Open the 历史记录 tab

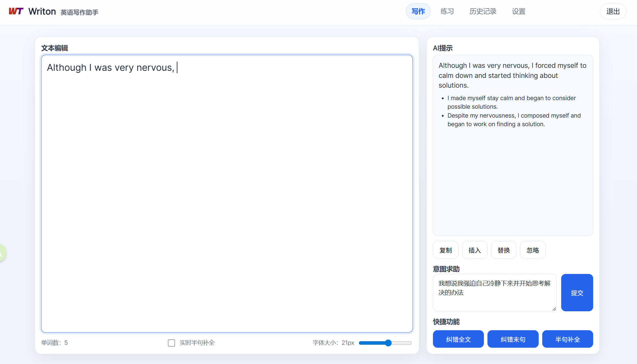point(483,12)
